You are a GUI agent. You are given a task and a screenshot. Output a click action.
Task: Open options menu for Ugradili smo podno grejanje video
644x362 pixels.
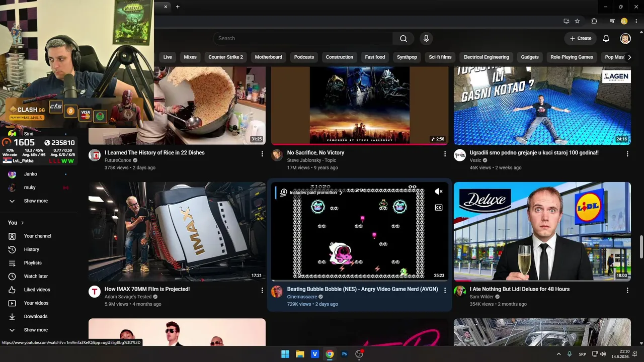[x=627, y=153]
